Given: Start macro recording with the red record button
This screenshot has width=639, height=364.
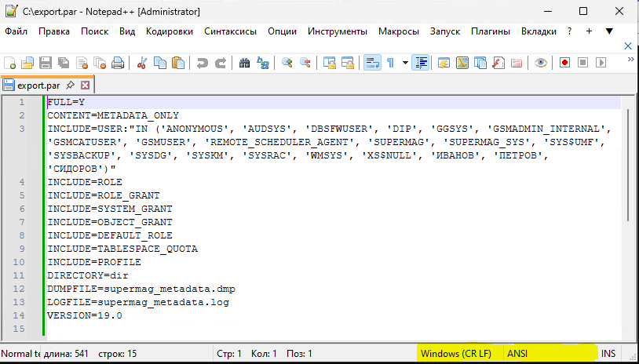Looking at the screenshot, I should 564,63.
